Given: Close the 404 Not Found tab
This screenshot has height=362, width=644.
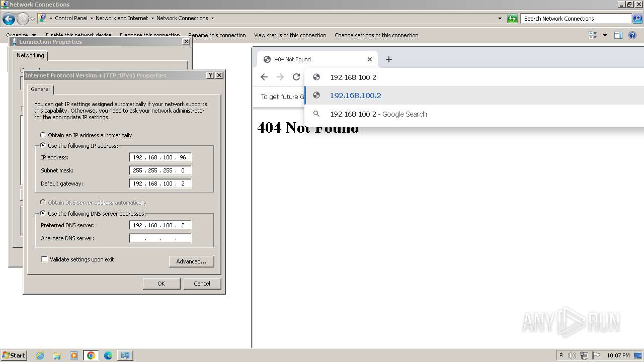Looking at the screenshot, I should pyautogui.click(x=370, y=59).
